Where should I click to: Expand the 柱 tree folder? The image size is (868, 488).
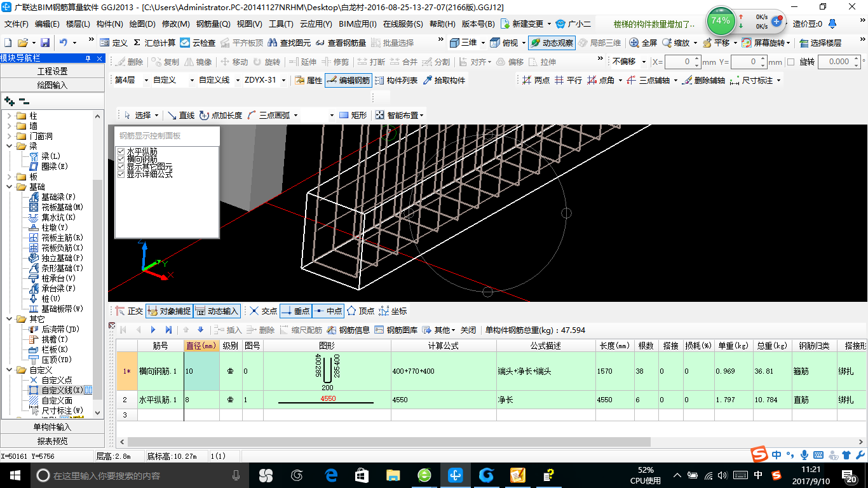[9, 116]
